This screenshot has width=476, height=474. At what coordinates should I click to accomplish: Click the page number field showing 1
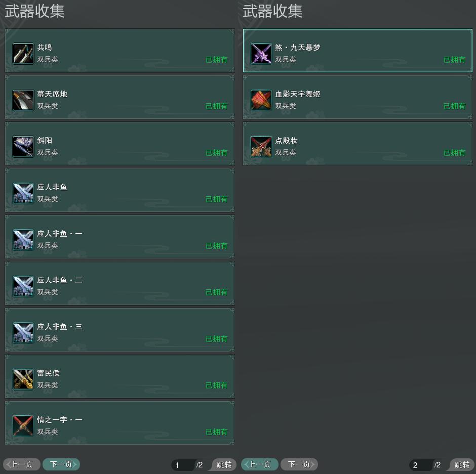point(183,465)
